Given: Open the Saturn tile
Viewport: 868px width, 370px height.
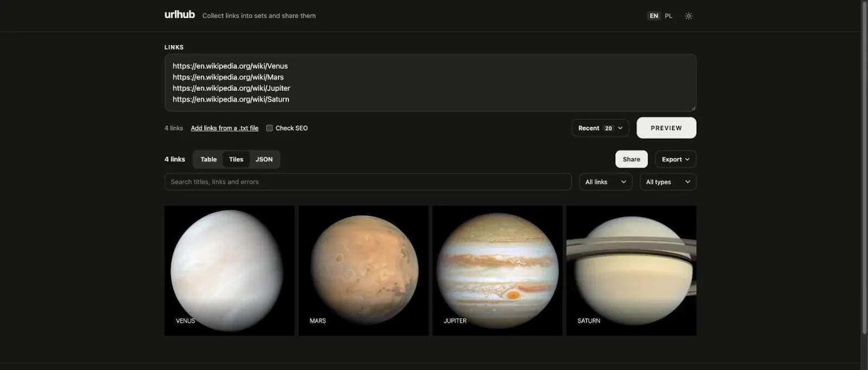Looking at the screenshot, I should (631, 270).
